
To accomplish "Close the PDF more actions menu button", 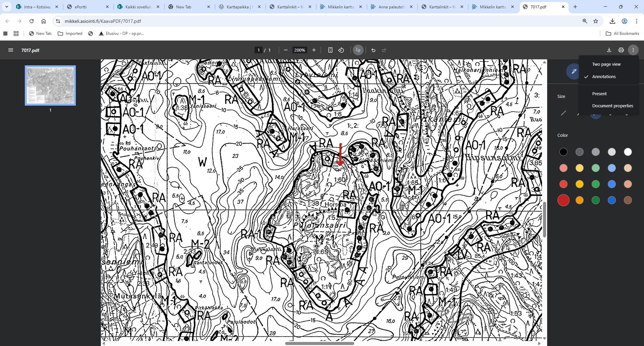I will (x=633, y=50).
